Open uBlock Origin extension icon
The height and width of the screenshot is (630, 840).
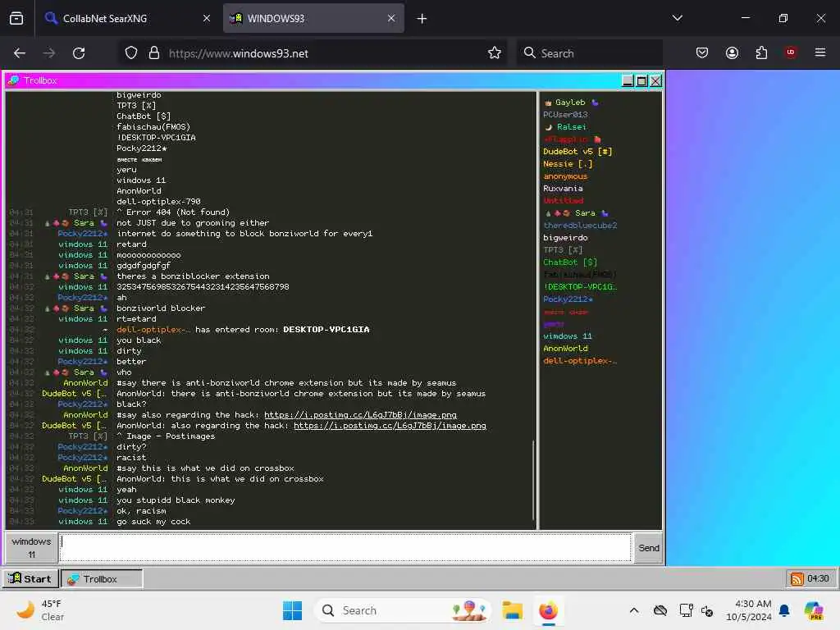point(791,52)
